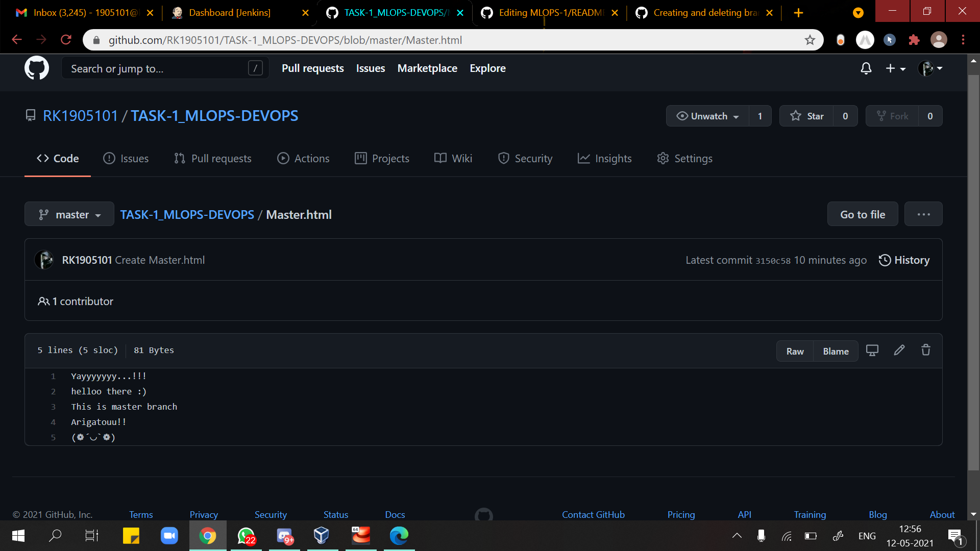Image resolution: width=980 pixels, height=551 pixels.
Task: Focus the Search or jump to field
Action: [x=165, y=68]
